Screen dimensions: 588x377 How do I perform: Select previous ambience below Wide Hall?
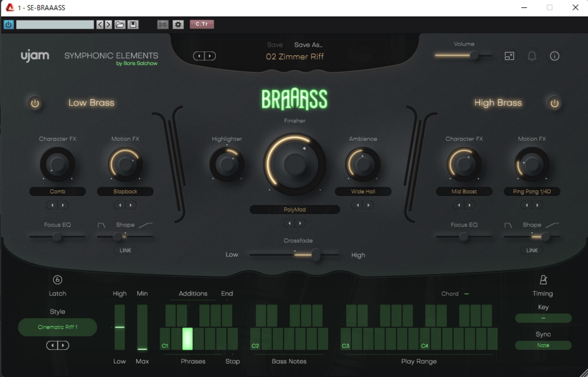[x=358, y=205]
